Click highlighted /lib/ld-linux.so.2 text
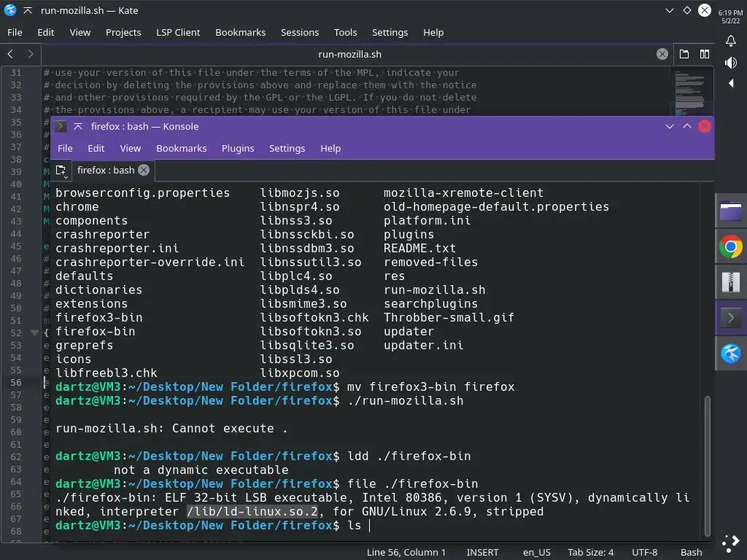 [252, 511]
